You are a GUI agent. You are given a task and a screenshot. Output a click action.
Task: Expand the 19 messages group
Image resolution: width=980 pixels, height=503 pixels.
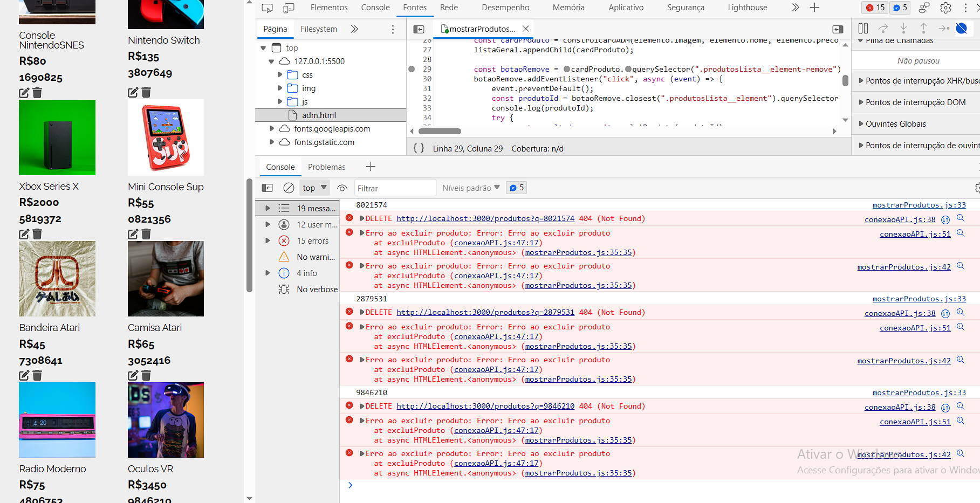(x=268, y=208)
